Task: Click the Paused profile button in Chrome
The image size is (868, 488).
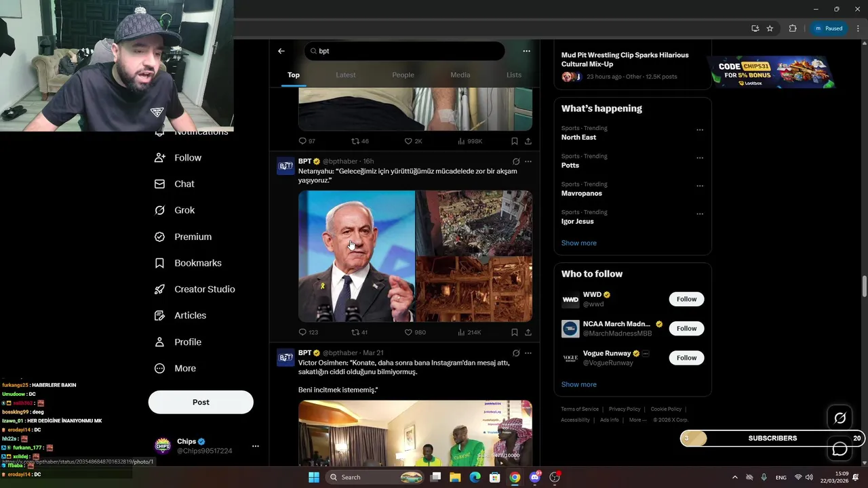Action: pyautogui.click(x=829, y=28)
